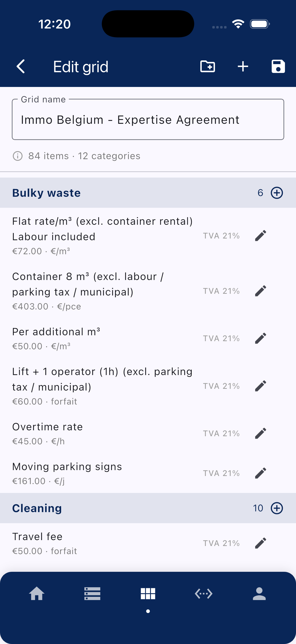Add item to Bulky waste category
The width and height of the screenshot is (296, 644).
coord(277,193)
